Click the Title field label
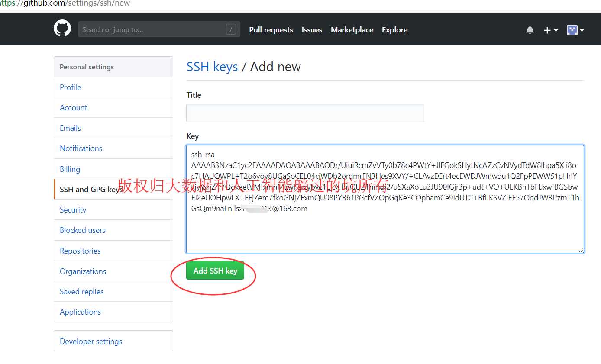The width and height of the screenshot is (601, 364). [194, 95]
